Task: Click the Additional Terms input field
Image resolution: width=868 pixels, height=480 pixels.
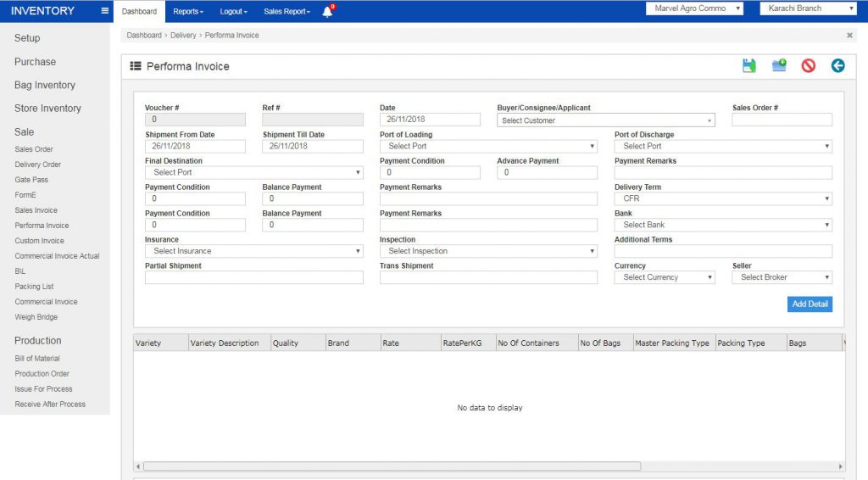Action: (x=723, y=251)
